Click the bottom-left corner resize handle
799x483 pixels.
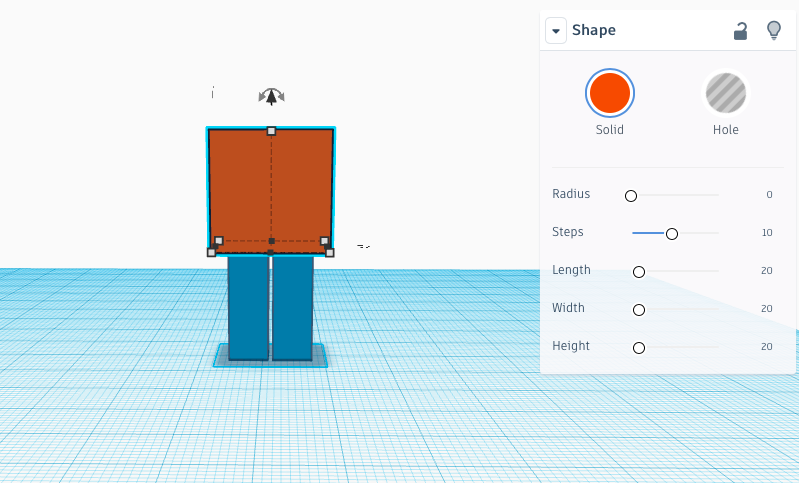211,252
